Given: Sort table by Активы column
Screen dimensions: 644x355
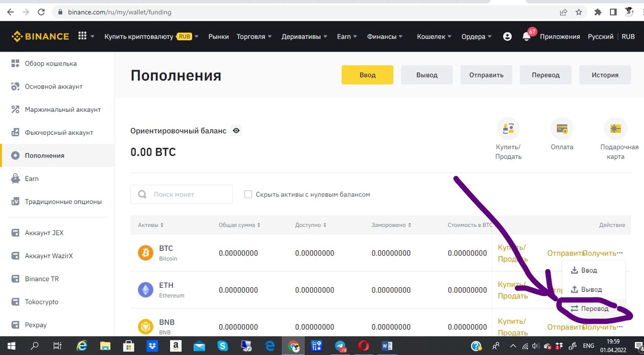Looking at the screenshot, I should [x=151, y=225].
